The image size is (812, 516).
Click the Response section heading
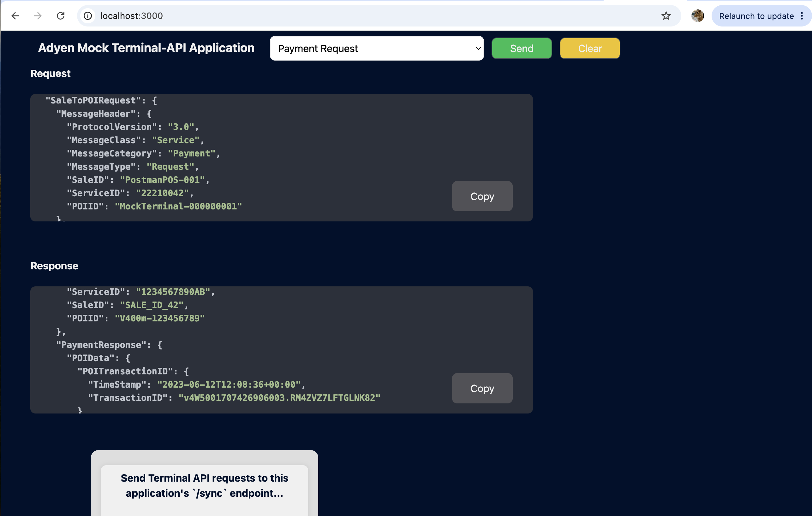(54, 266)
